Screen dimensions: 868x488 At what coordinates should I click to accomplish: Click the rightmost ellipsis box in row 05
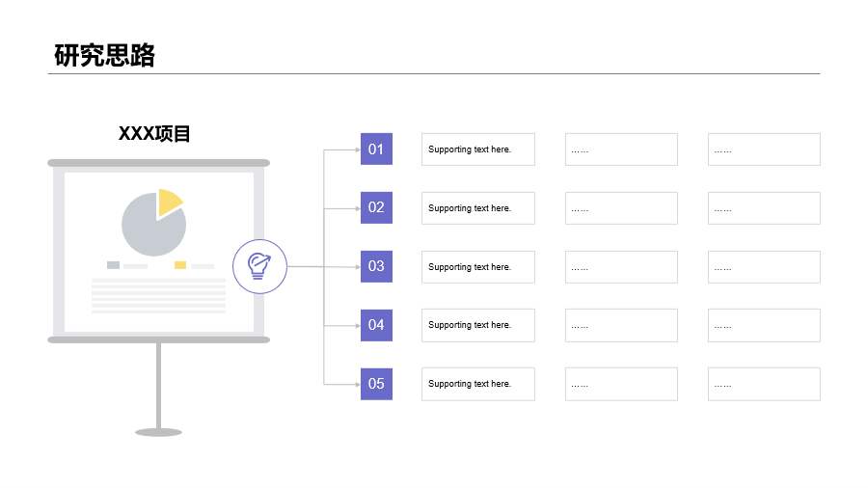[764, 384]
